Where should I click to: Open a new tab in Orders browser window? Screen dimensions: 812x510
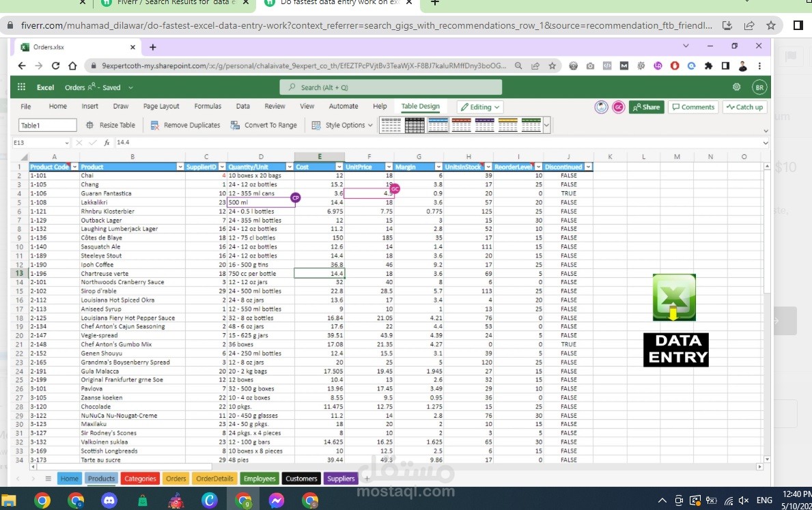153,47
